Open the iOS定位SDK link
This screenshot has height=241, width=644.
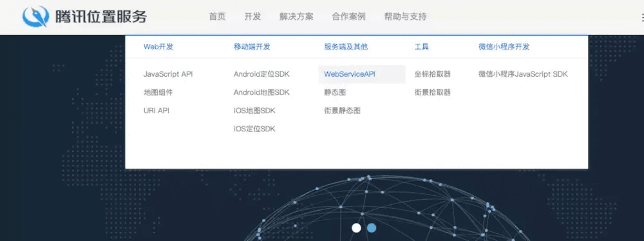point(254,129)
